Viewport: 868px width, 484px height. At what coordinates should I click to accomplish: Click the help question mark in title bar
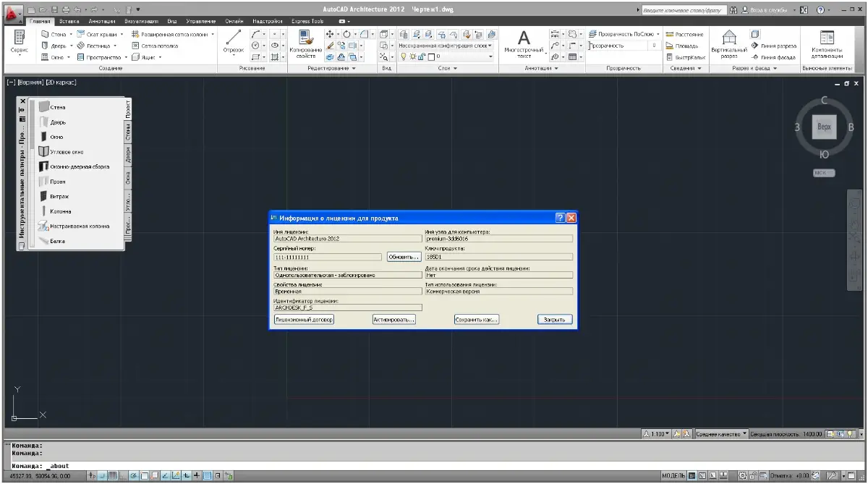click(x=820, y=9)
